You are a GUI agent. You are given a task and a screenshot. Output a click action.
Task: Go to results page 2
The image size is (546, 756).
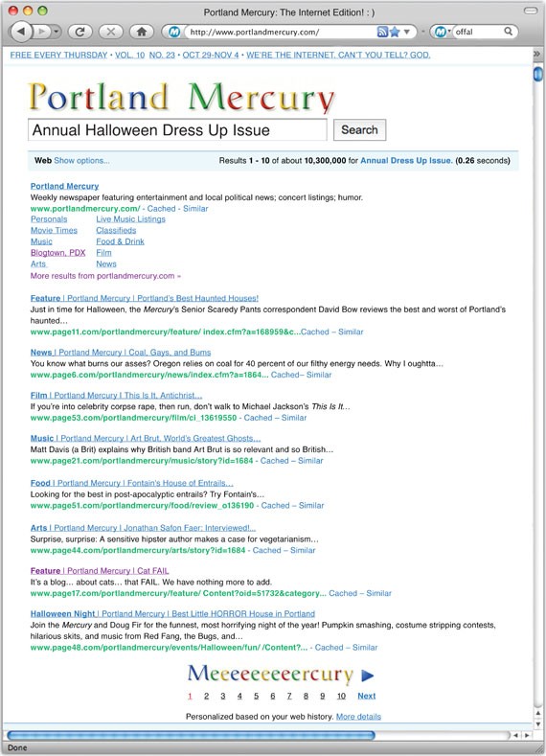[x=206, y=696]
